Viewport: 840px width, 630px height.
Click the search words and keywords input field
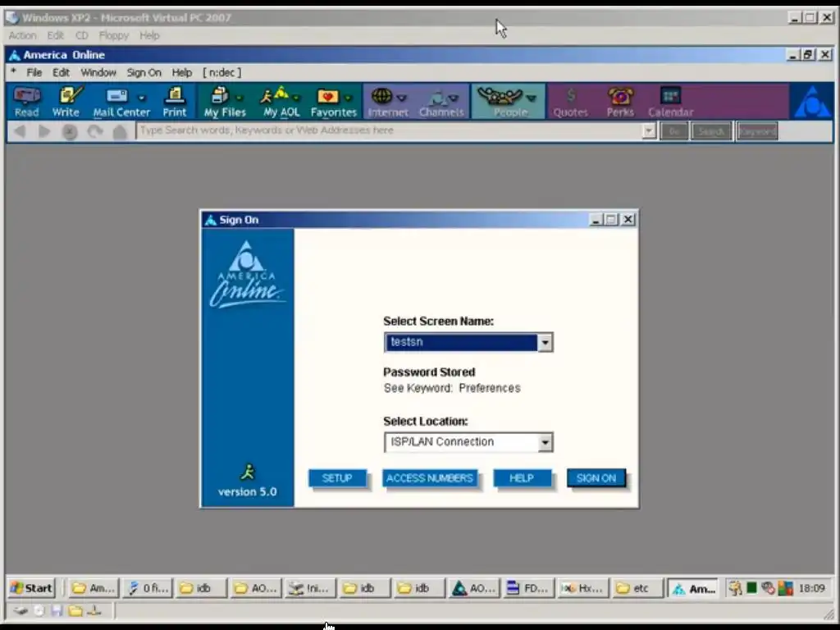(390, 130)
